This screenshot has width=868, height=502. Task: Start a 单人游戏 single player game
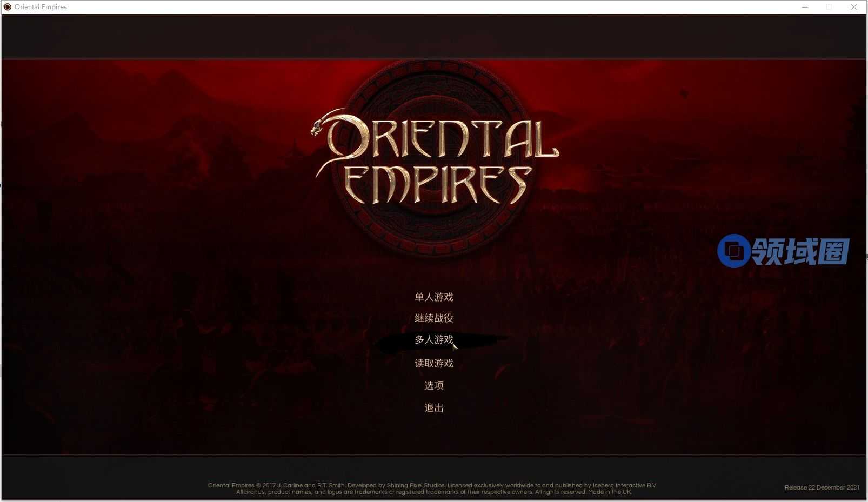(x=434, y=297)
